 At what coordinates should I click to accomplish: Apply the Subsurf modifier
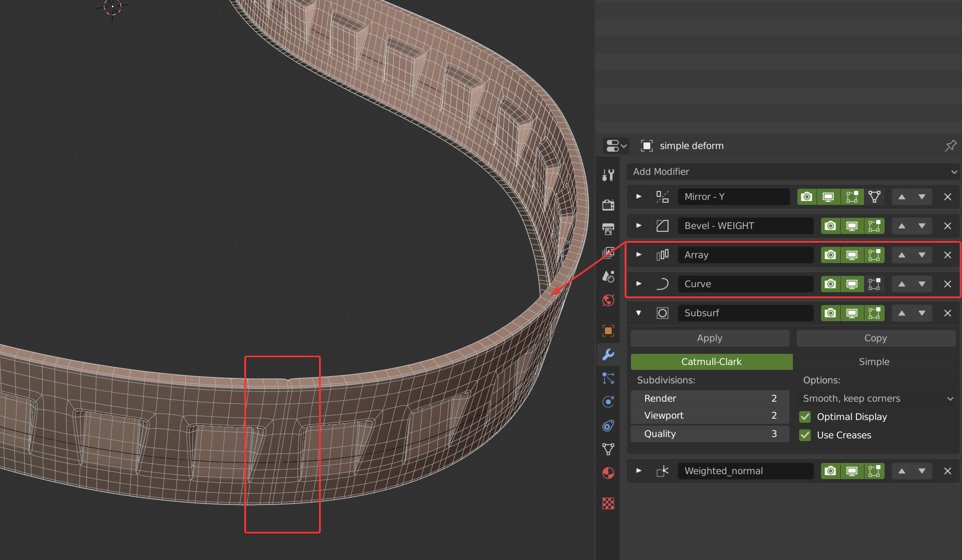point(710,338)
